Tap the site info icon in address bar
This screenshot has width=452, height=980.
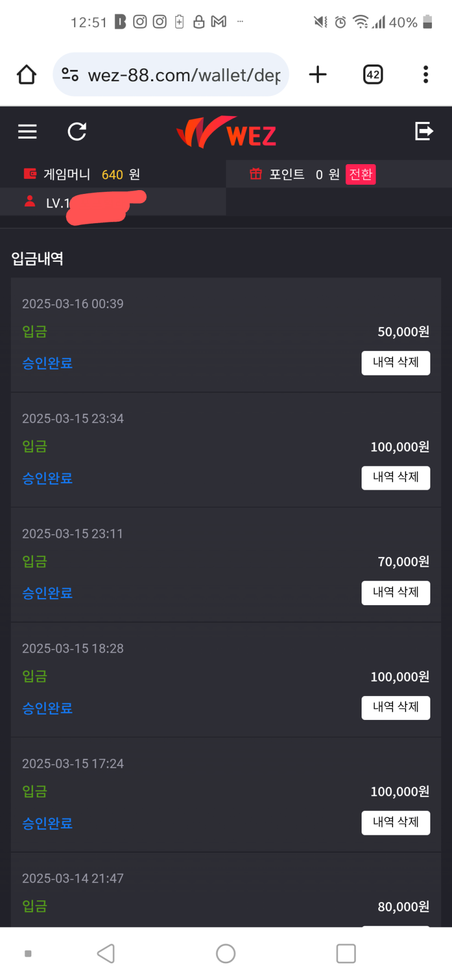[x=70, y=75]
